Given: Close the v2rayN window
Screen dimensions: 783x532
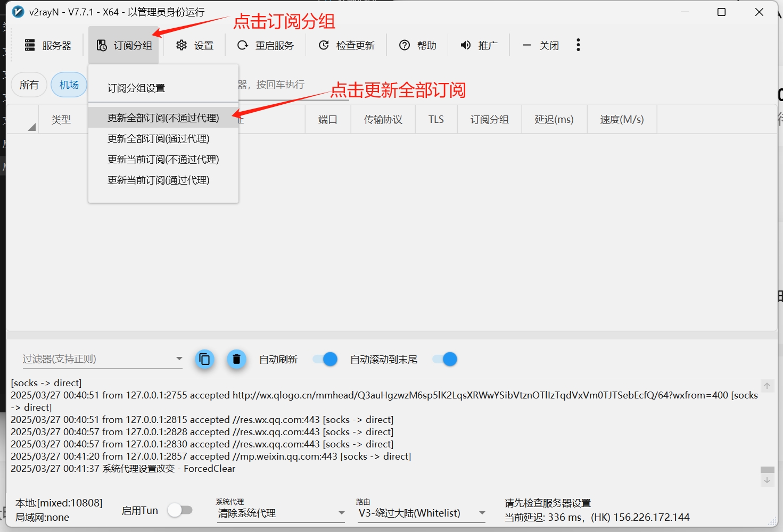Looking at the screenshot, I should coord(759,12).
